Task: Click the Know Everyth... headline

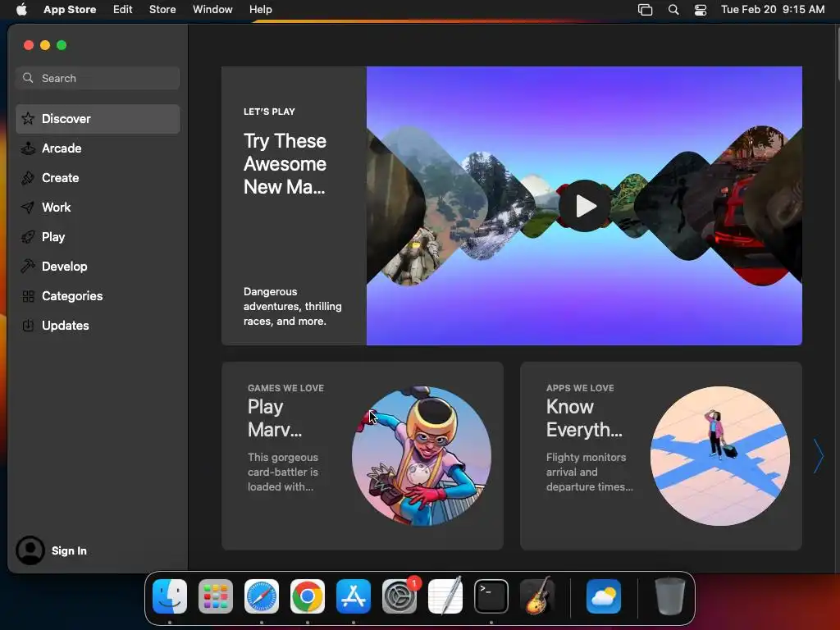Action: (x=584, y=418)
